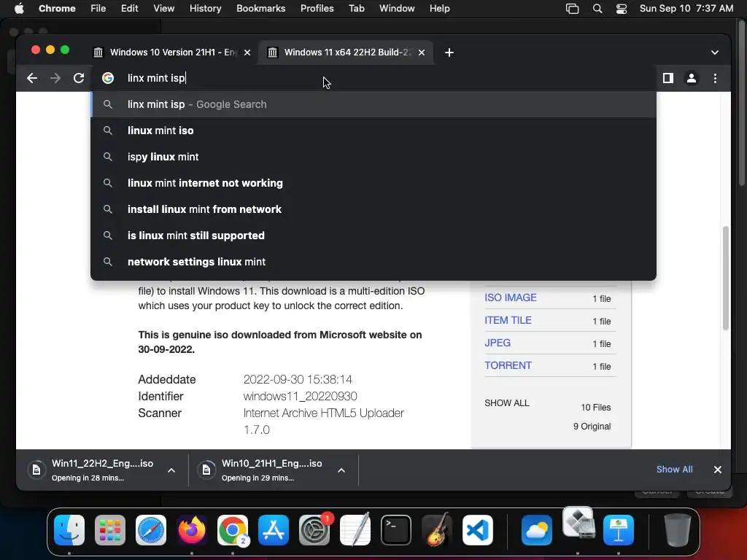Open Finder from the Dock
Image resolution: width=747 pixels, height=560 pixels.
69,530
